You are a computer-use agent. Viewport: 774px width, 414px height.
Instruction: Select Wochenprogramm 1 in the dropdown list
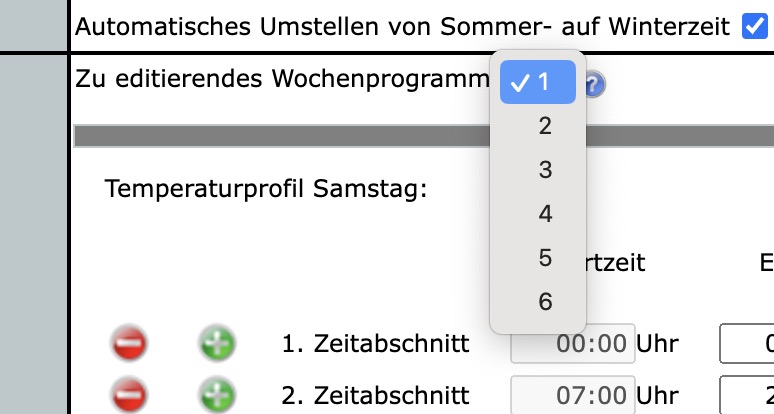click(538, 82)
